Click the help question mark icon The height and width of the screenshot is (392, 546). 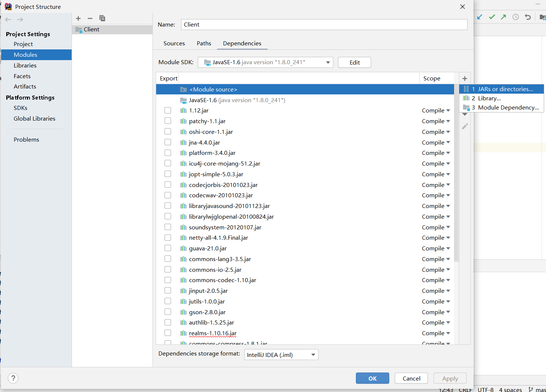[x=13, y=378]
